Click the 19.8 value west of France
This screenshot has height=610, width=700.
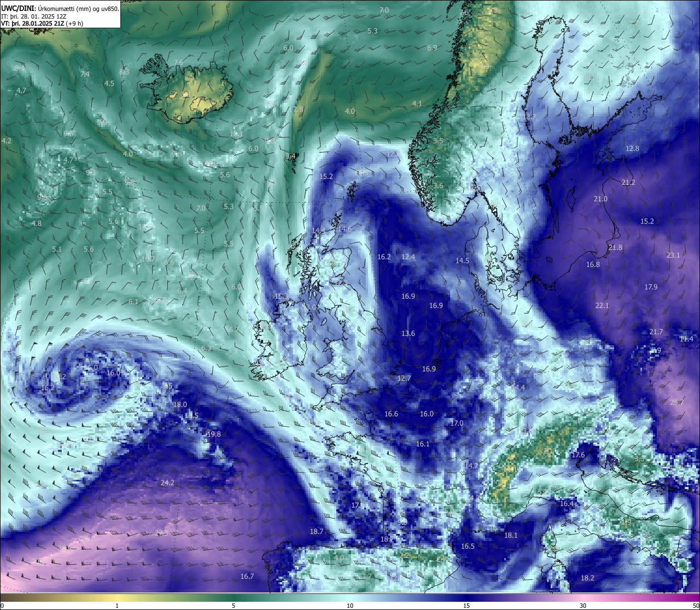pos(214,434)
